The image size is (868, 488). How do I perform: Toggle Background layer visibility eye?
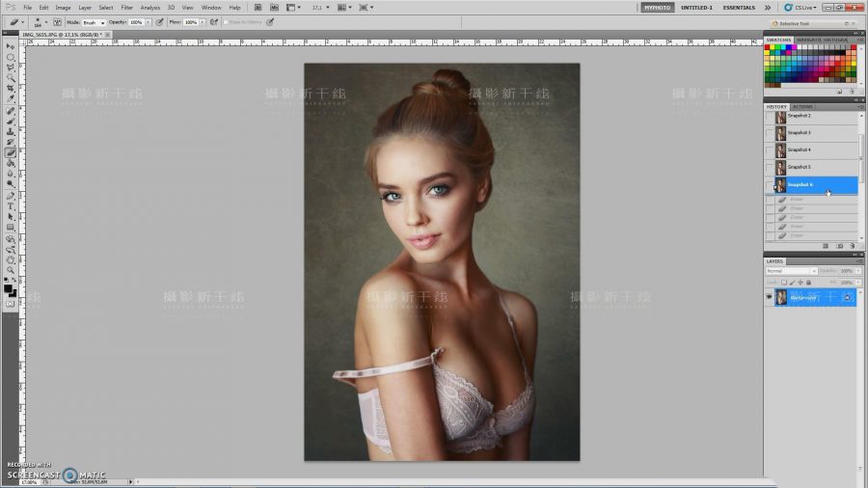click(x=769, y=297)
